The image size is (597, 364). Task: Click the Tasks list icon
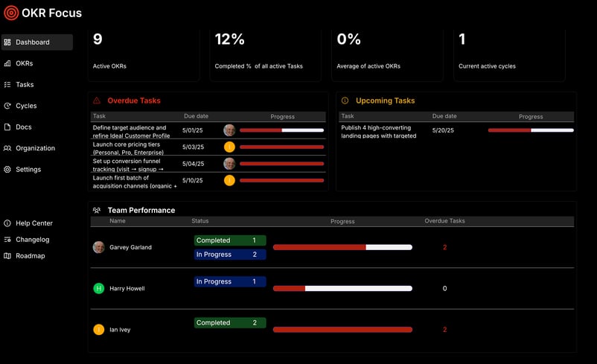coord(7,85)
